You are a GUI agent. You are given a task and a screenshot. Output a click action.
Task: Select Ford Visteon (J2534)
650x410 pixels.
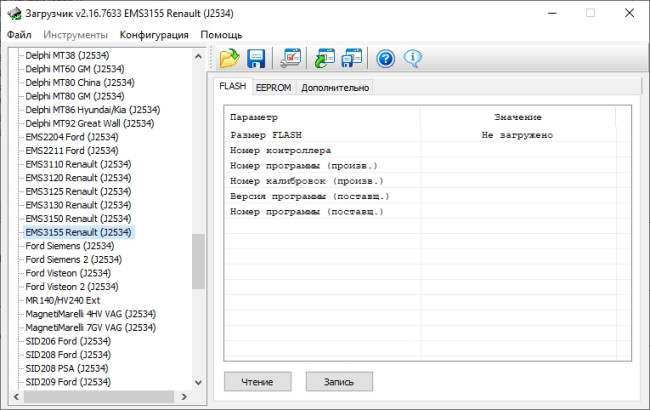(68, 273)
